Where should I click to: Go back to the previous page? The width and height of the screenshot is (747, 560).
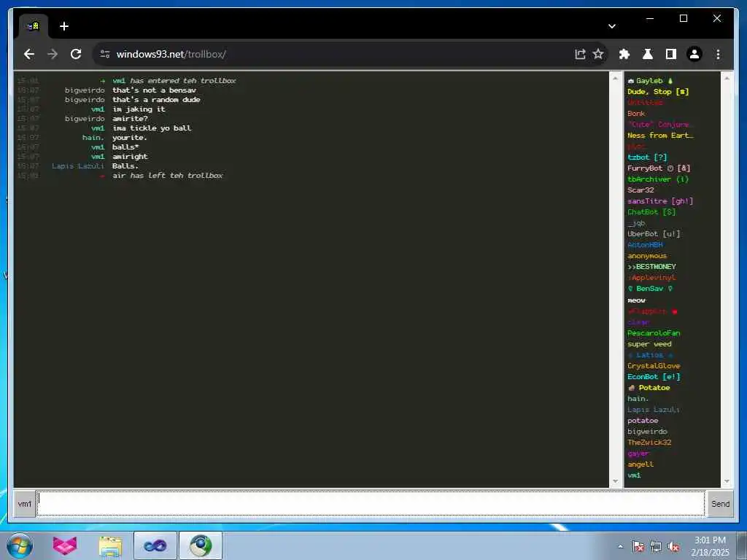[29, 54]
